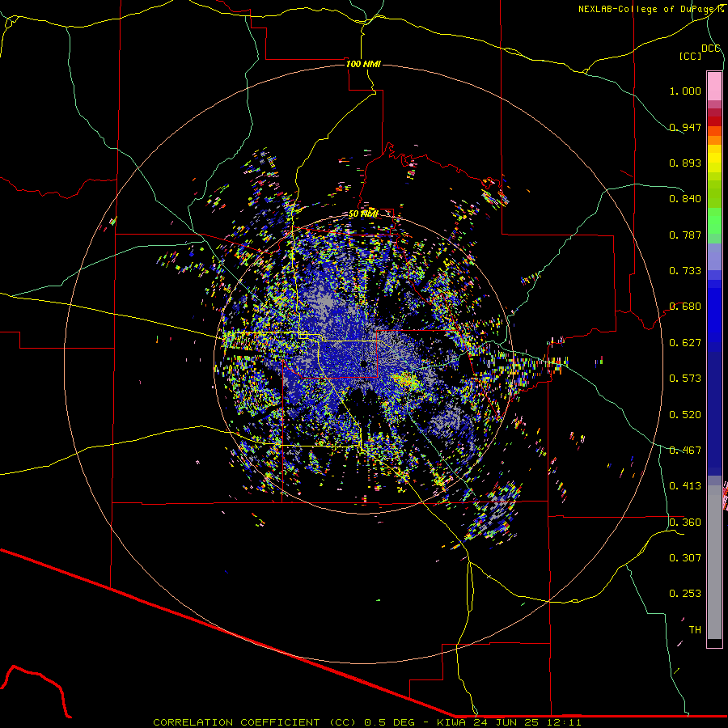Click the 0.787 scale value
Screen dimensions: 728x728
[685, 235]
